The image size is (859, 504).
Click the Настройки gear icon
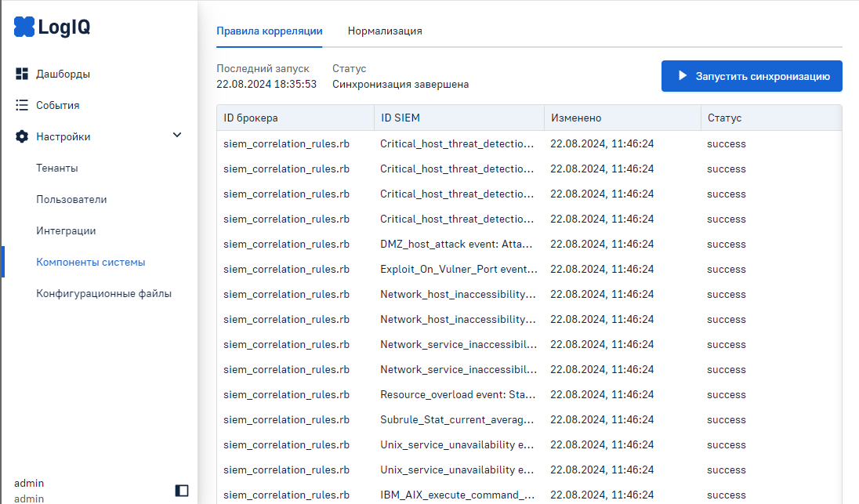tap(22, 136)
